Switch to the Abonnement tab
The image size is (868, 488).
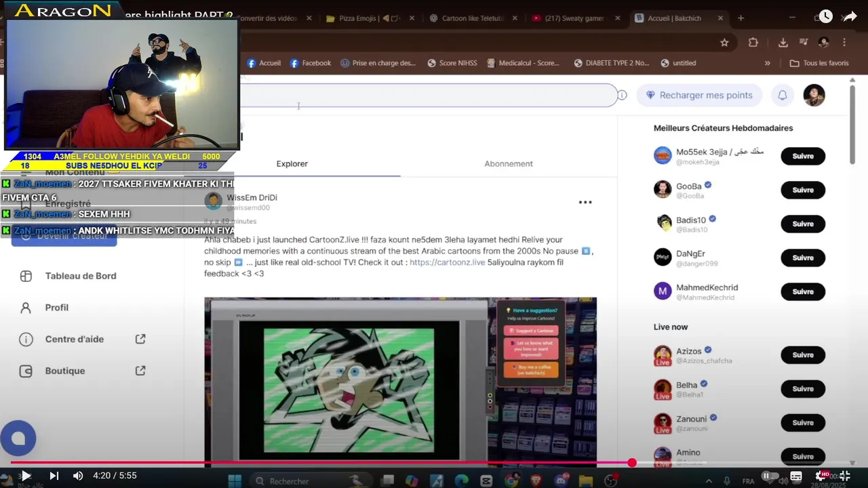pos(509,163)
